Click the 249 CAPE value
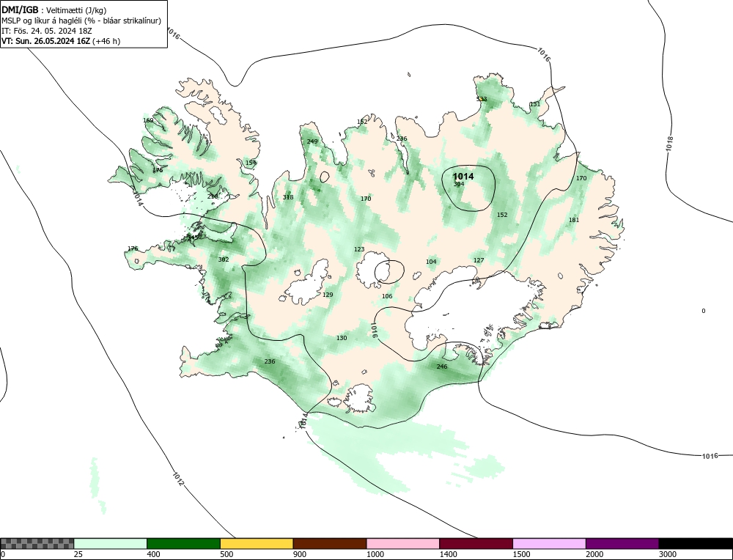 coord(312,141)
